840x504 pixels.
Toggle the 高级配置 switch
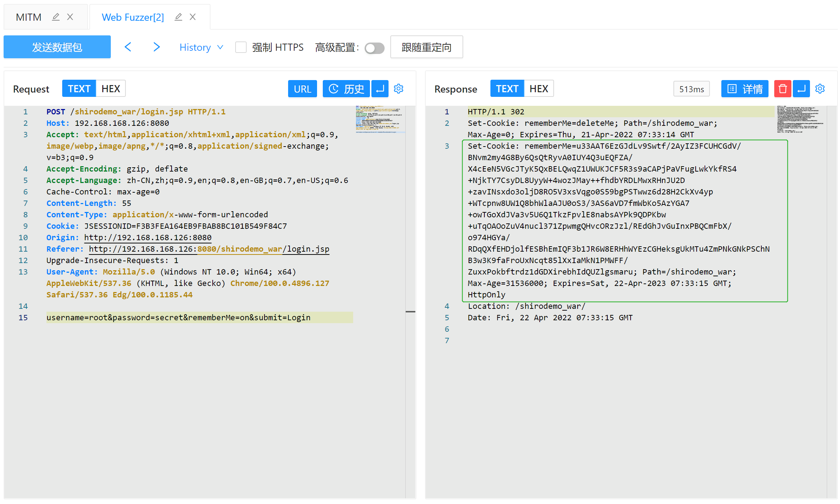374,48
